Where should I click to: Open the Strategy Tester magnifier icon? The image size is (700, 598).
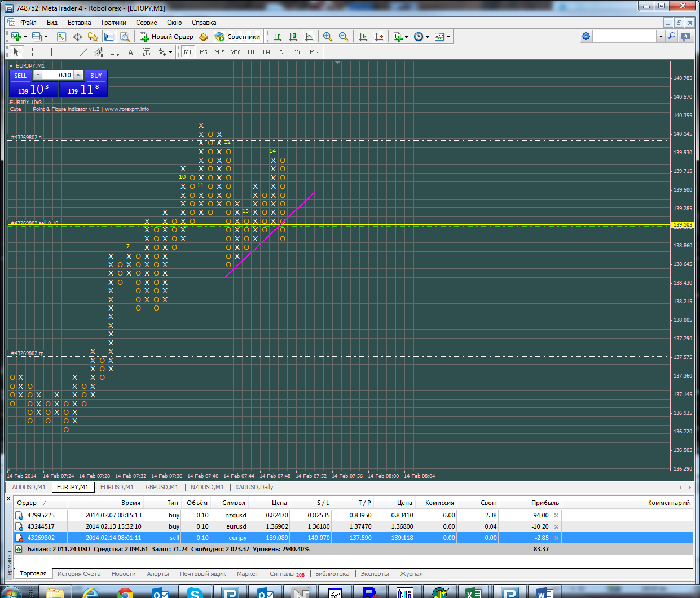(x=125, y=37)
